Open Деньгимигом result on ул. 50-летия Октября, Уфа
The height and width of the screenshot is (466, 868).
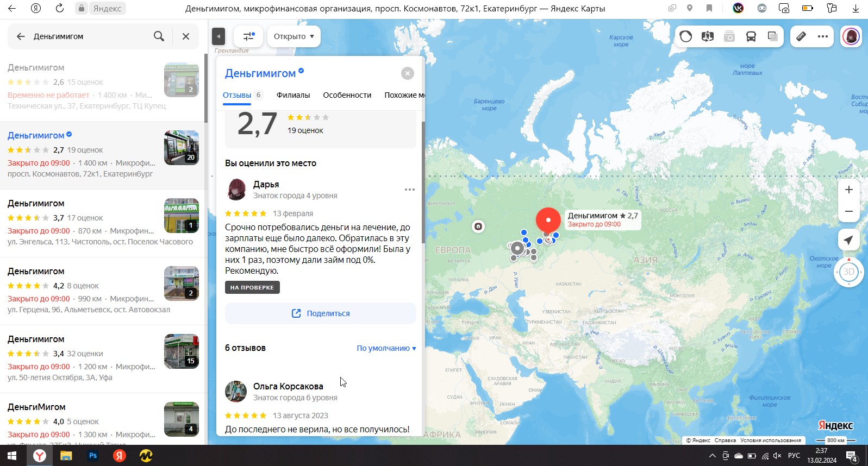(x=102, y=358)
